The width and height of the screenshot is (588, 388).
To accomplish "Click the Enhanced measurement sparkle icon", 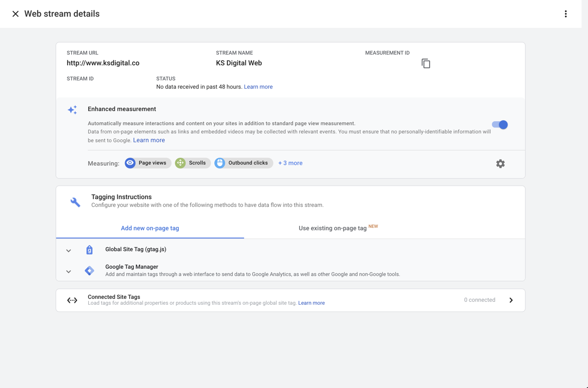I will (x=72, y=110).
